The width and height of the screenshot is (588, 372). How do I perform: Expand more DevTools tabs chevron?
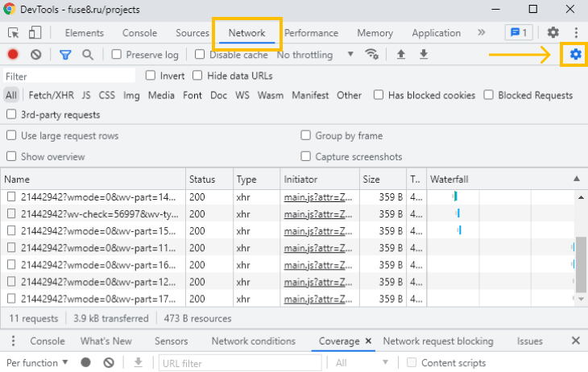482,33
